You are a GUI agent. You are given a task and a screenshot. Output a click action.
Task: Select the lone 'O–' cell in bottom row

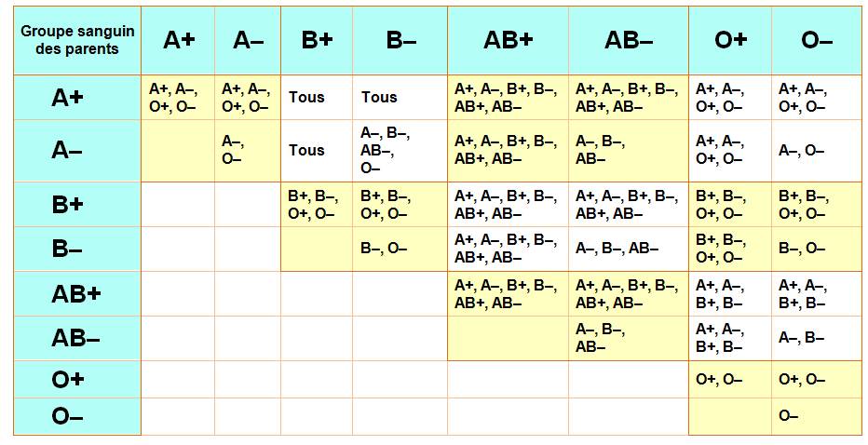tap(789, 416)
